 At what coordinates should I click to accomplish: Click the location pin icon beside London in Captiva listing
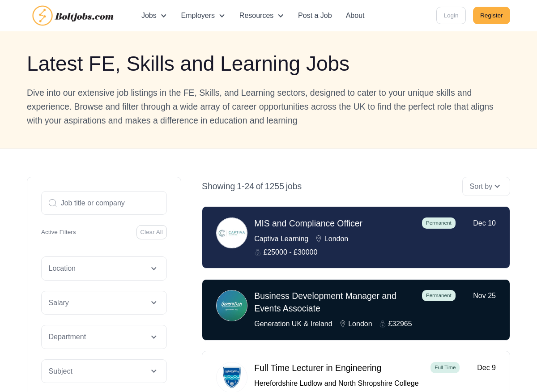(x=319, y=239)
